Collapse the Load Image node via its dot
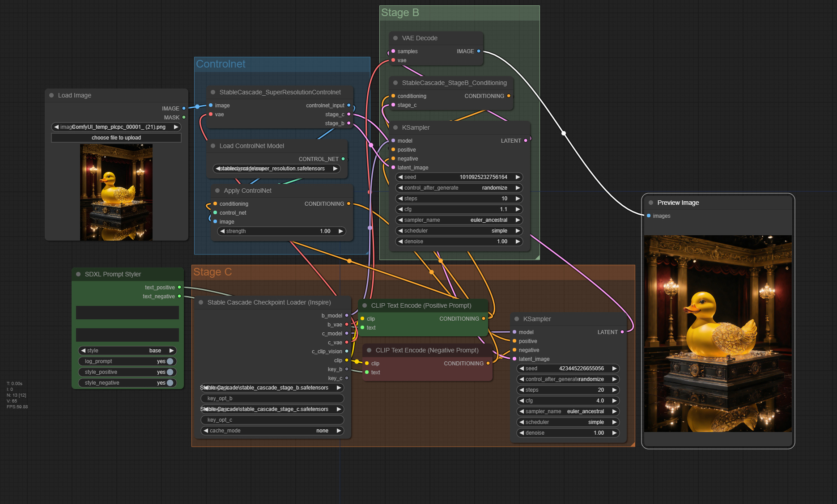This screenshot has width=837, height=504. point(51,95)
